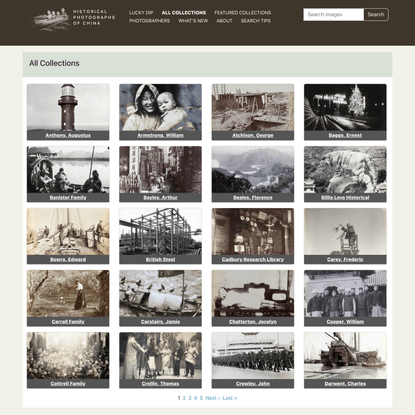Click the Cooper, William caption link
The height and width of the screenshot is (415, 415).
345,322
